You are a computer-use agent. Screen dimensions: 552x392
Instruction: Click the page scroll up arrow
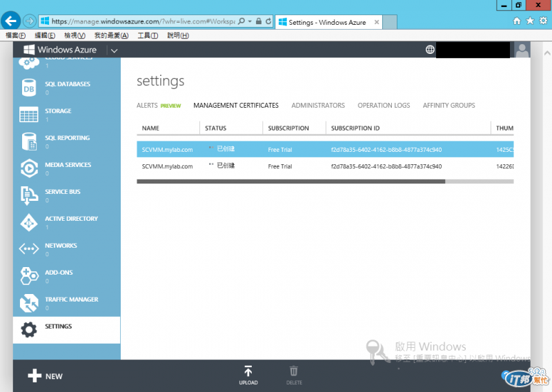tap(547, 53)
